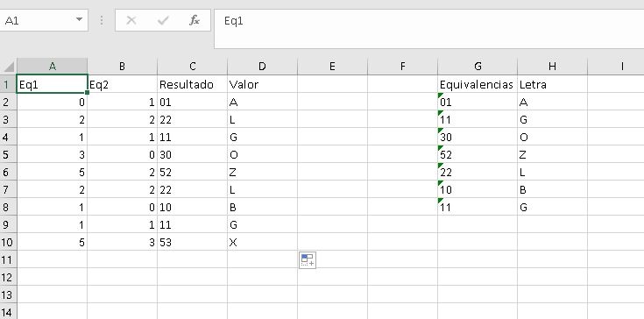
Task: Click the Name Box showing A1
Action: tap(43, 20)
